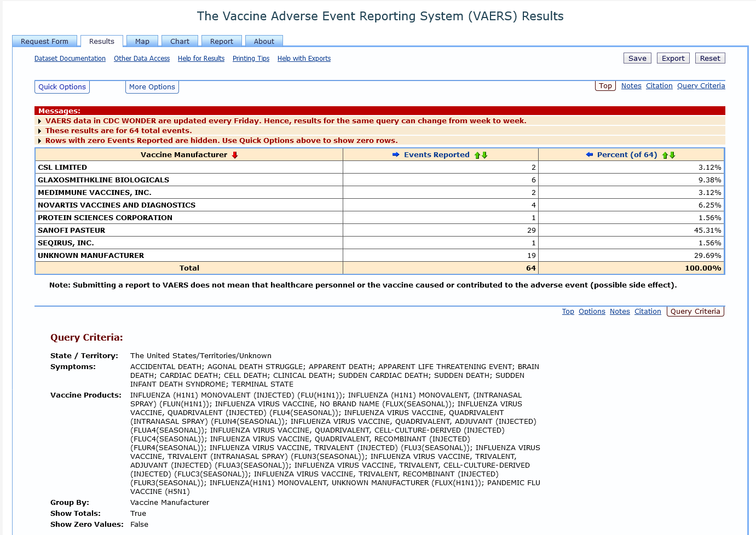Open Help with Exports link
Screen dimensions: 756x535
pyautogui.click(x=304, y=59)
